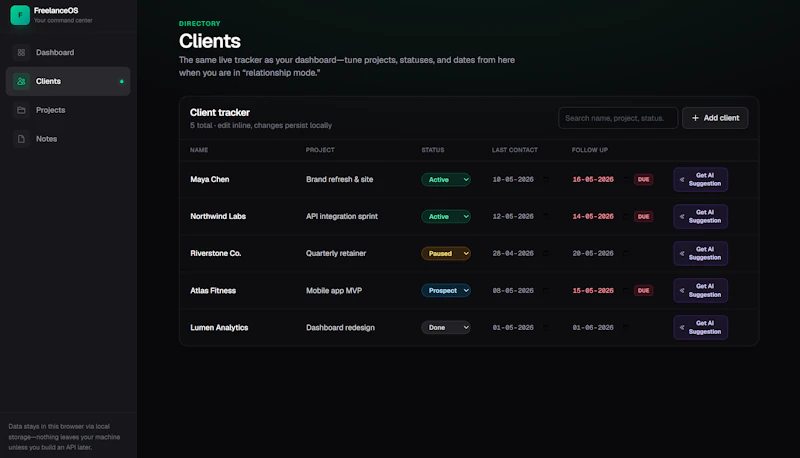The image size is (800, 458).
Task: Edit follow up date 14-05-2026
Action: (x=593, y=216)
